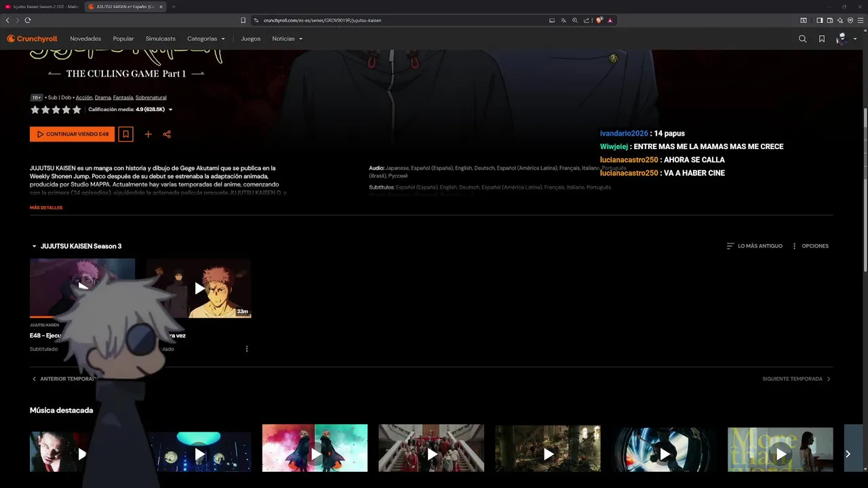Play the 'More than words' music video thumbnail
This screenshot has width=868, height=488.
click(x=781, y=449)
